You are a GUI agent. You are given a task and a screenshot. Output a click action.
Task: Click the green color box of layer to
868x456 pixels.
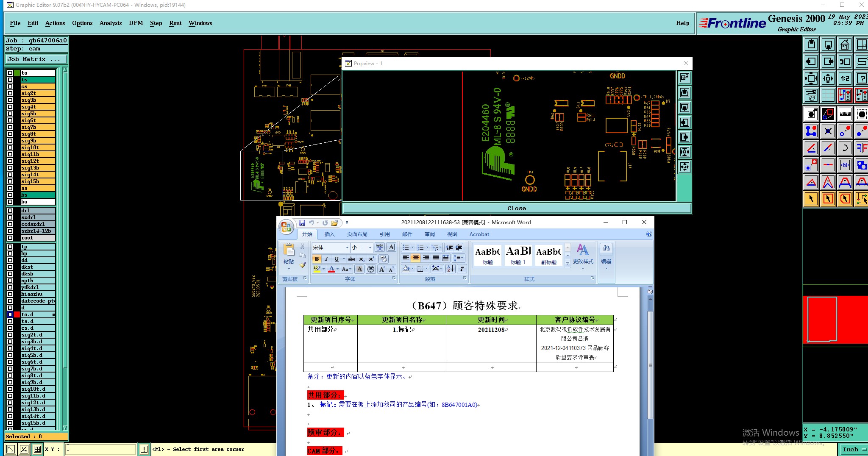(x=17, y=73)
